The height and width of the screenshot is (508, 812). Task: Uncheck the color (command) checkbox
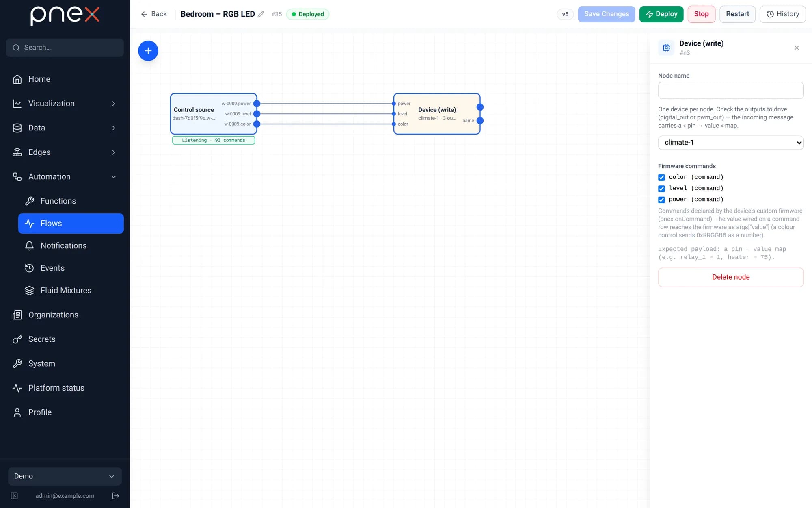pos(661,177)
